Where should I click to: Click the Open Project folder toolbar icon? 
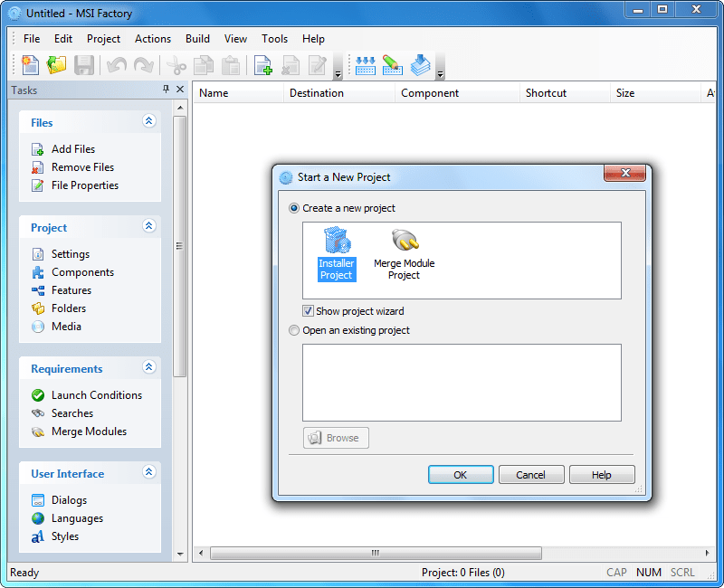57,65
